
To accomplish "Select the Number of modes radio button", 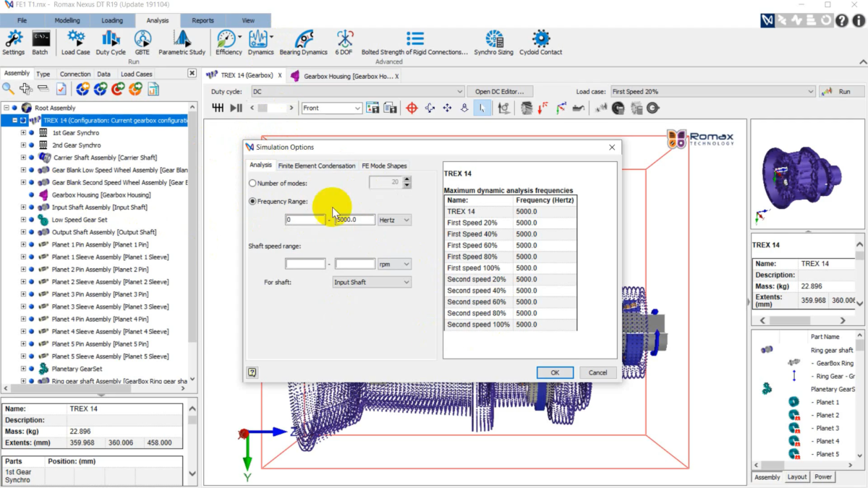I will pyautogui.click(x=252, y=184).
